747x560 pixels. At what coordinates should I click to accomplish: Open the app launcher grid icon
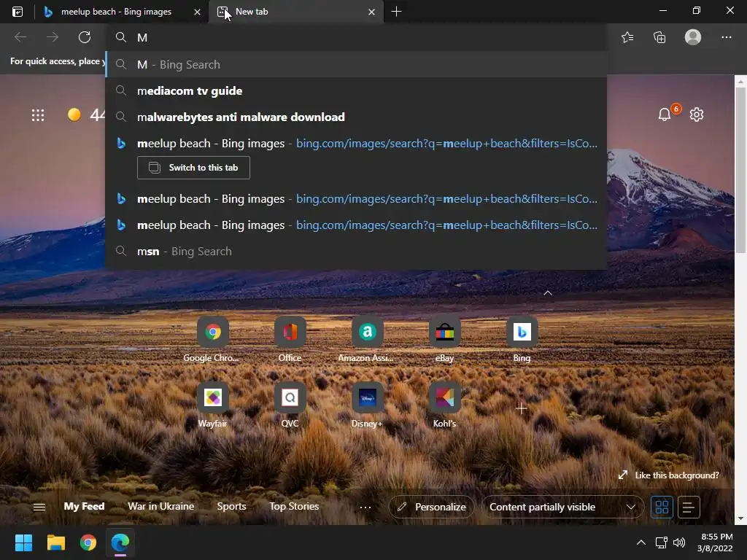coord(38,114)
